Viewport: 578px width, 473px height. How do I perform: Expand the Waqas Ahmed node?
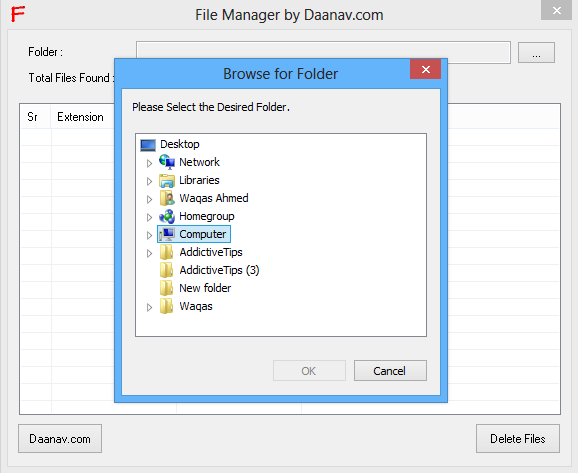click(x=149, y=199)
